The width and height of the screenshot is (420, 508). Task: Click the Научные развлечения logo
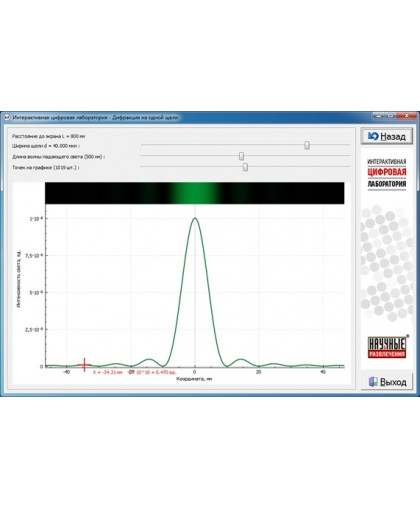click(387, 347)
